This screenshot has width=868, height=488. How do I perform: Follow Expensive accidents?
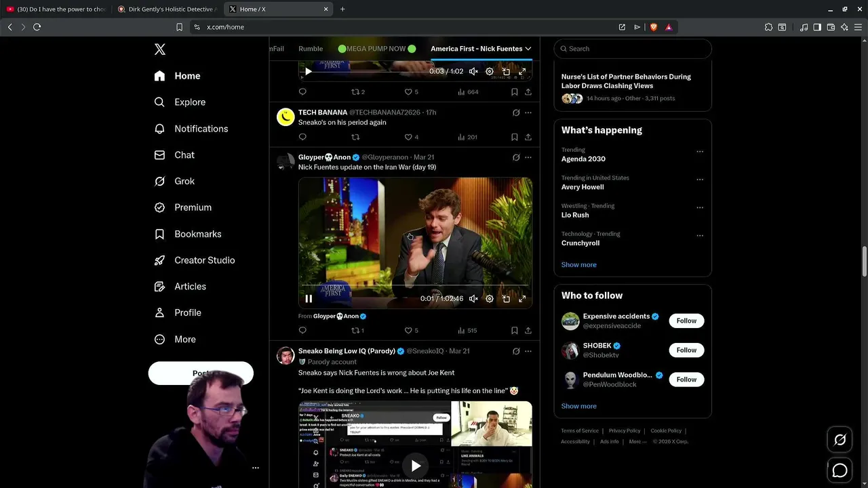[x=686, y=321]
